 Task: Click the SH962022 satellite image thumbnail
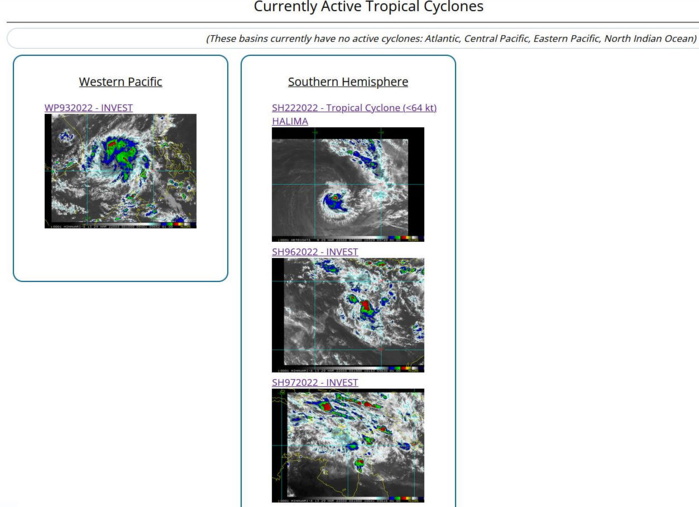tap(347, 314)
